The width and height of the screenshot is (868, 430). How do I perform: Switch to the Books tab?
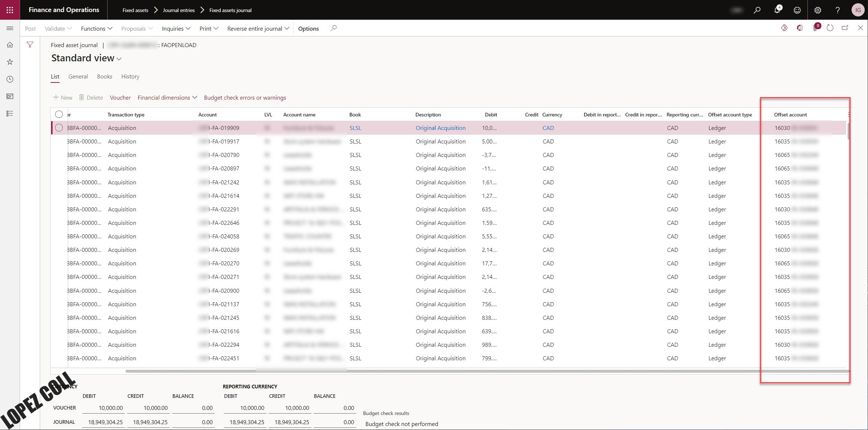(104, 76)
